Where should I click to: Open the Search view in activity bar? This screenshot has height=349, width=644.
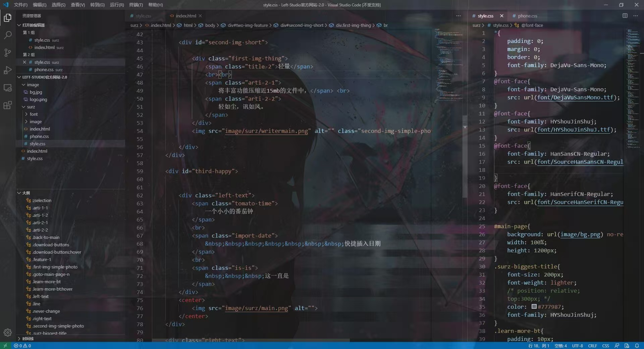click(8, 35)
